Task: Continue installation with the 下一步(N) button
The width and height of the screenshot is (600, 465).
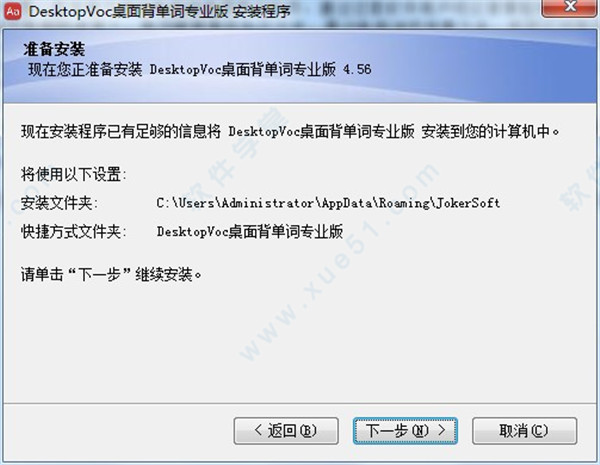Action: pyautogui.click(x=405, y=431)
